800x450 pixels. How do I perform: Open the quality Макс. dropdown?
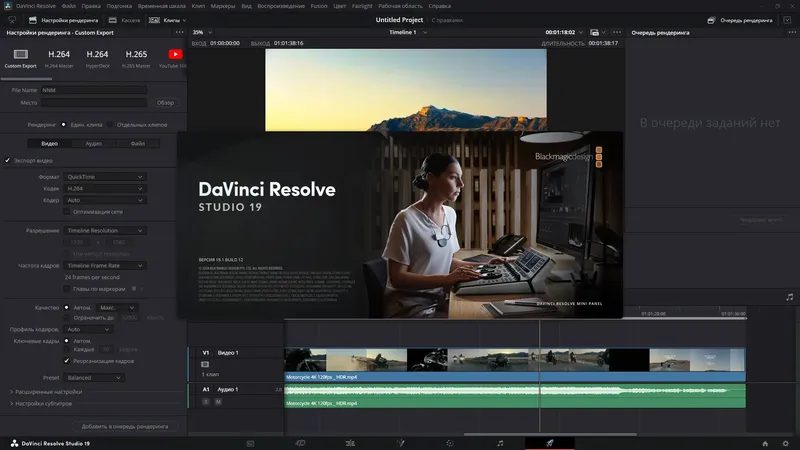(x=117, y=308)
